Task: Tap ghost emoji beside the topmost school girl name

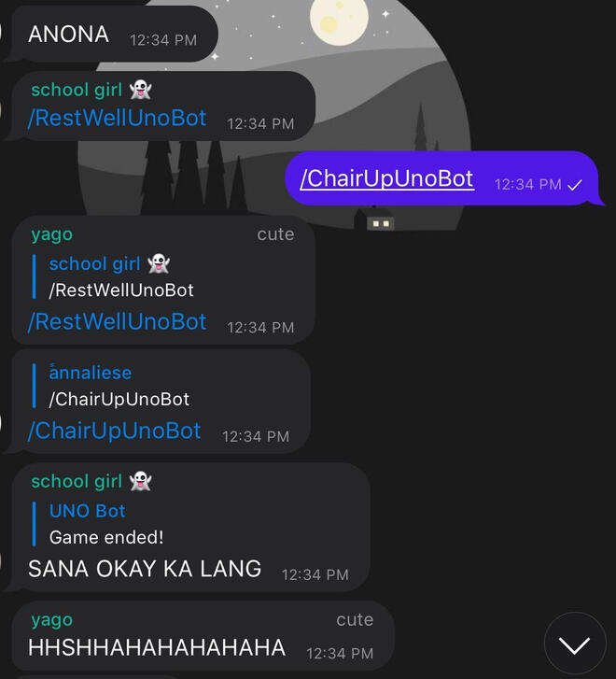Action: point(140,90)
